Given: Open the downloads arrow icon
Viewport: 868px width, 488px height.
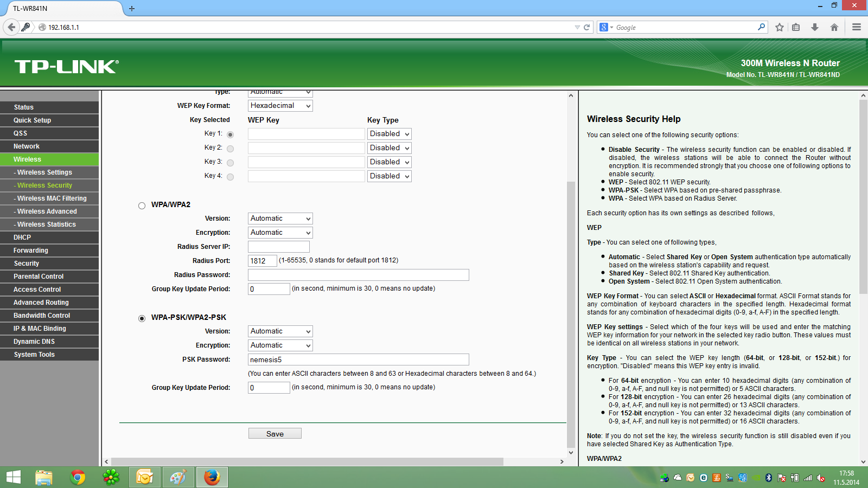Looking at the screenshot, I should coord(815,27).
